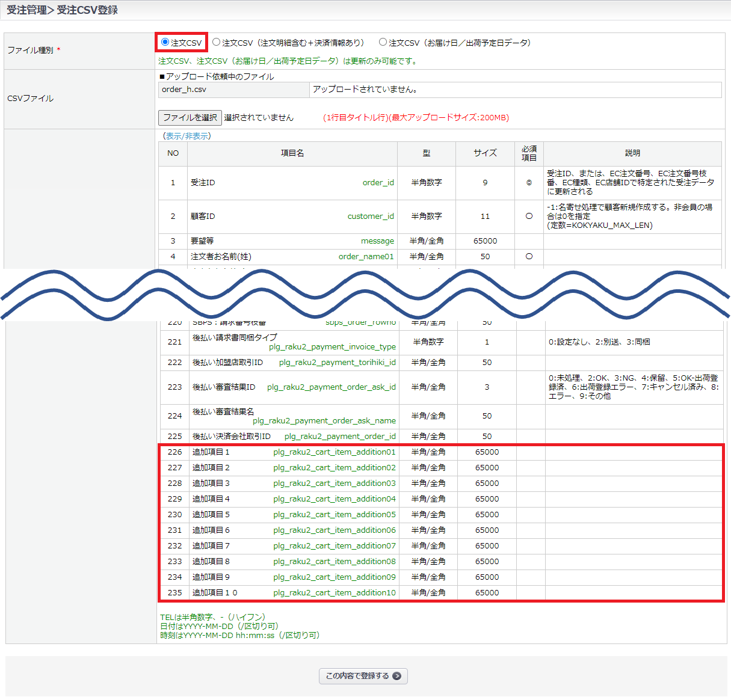Click the required circle mark for 顧客ID
731x700 pixels.
529,216
